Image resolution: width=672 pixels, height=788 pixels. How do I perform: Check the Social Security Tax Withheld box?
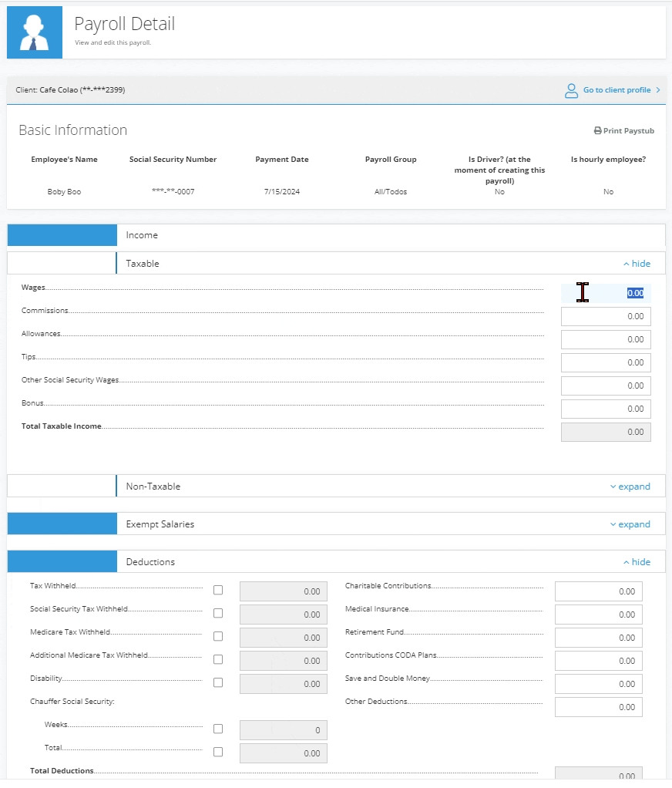[x=218, y=613]
